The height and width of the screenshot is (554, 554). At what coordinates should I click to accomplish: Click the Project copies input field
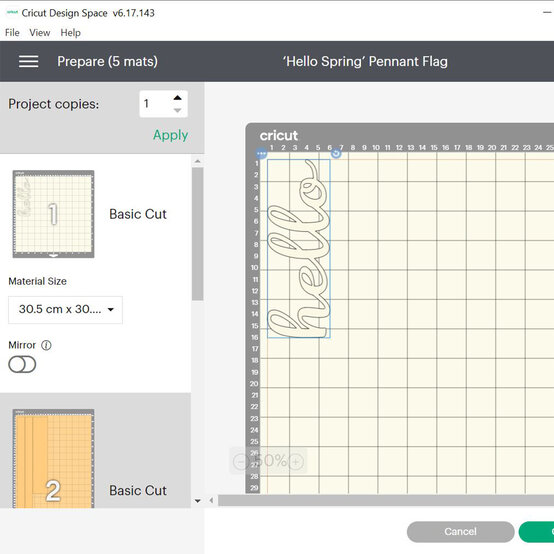point(163,104)
